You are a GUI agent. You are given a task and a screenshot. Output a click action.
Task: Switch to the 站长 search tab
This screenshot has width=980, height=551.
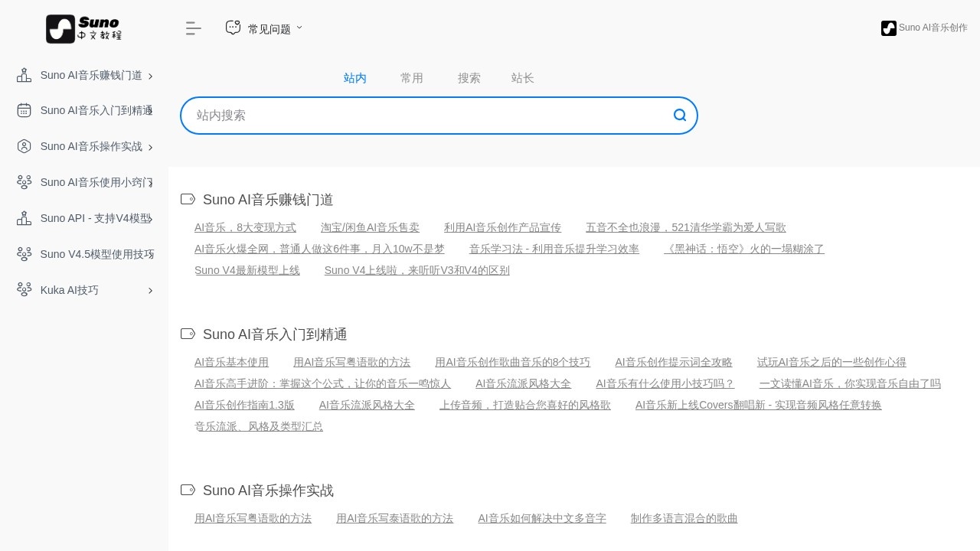point(523,78)
